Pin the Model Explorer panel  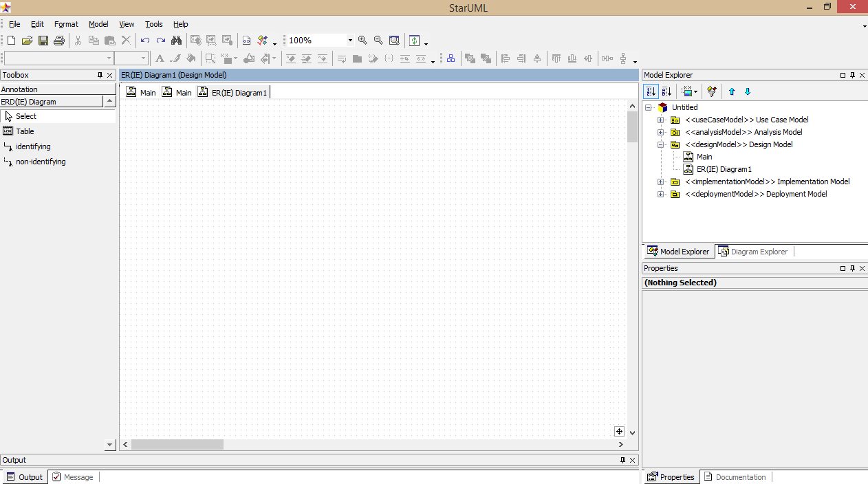click(x=853, y=75)
